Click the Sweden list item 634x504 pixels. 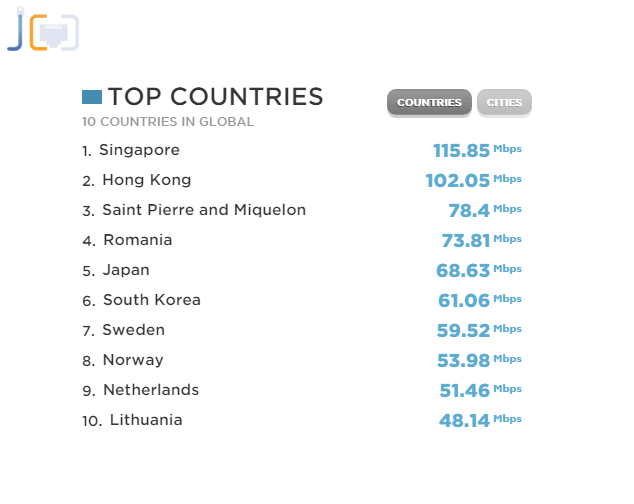[x=133, y=330]
